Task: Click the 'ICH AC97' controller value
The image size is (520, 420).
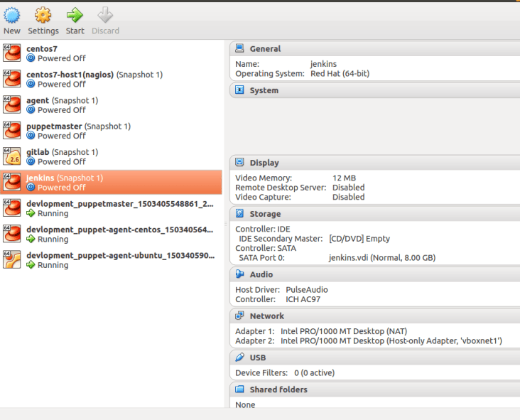Action: [303, 299]
